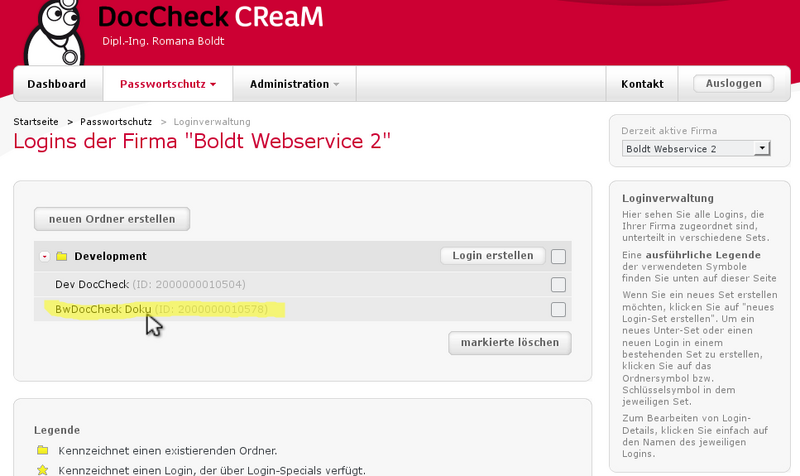Click the Loginverwaltung sidebar heading
The height and width of the screenshot is (476, 800).
[667, 198]
